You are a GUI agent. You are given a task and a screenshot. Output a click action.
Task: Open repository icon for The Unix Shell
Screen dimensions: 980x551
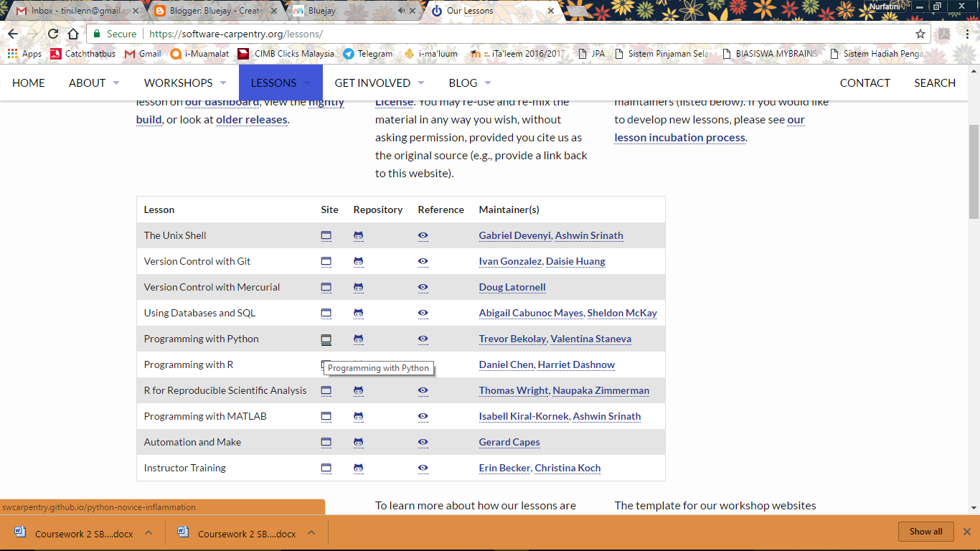(358, 235)
